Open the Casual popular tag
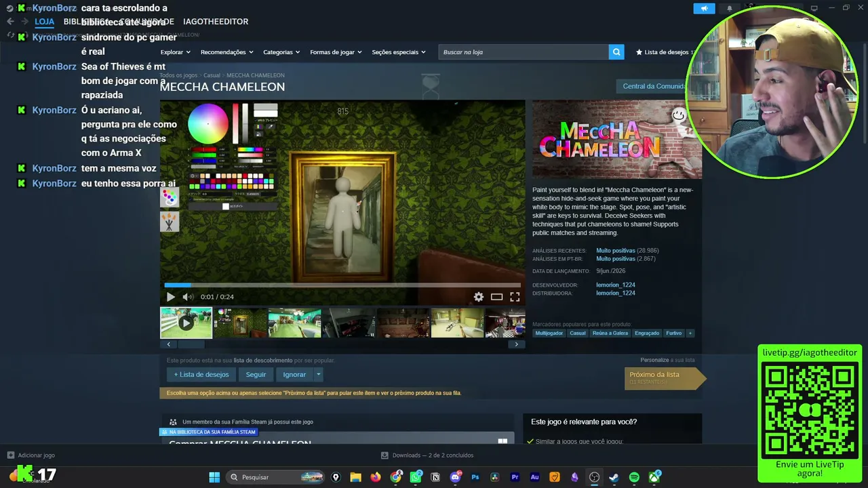This screenshot has height=488, width=868. click(x=578, y=333)
